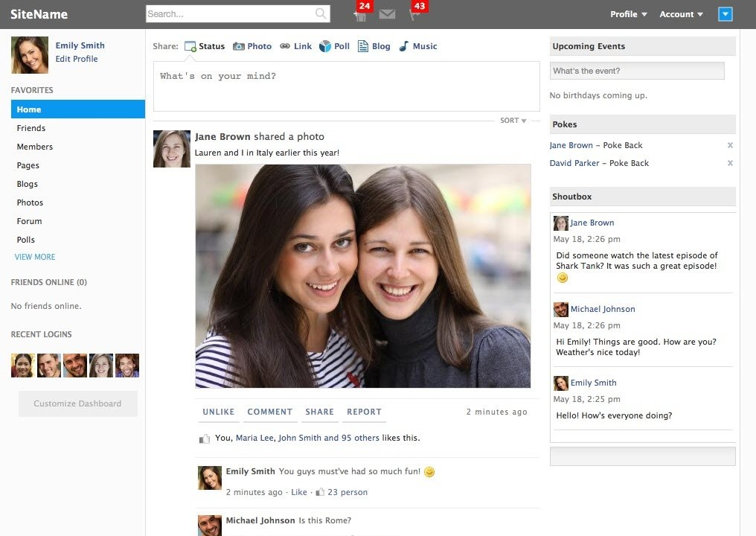
Task: Click the VIEW MORE link
Action: coord(35,257)
